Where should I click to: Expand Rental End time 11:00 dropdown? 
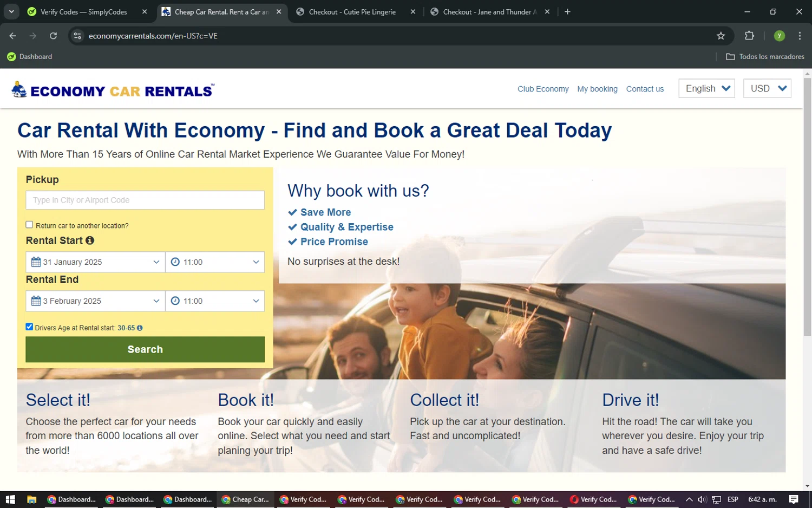tap(215, 301)
